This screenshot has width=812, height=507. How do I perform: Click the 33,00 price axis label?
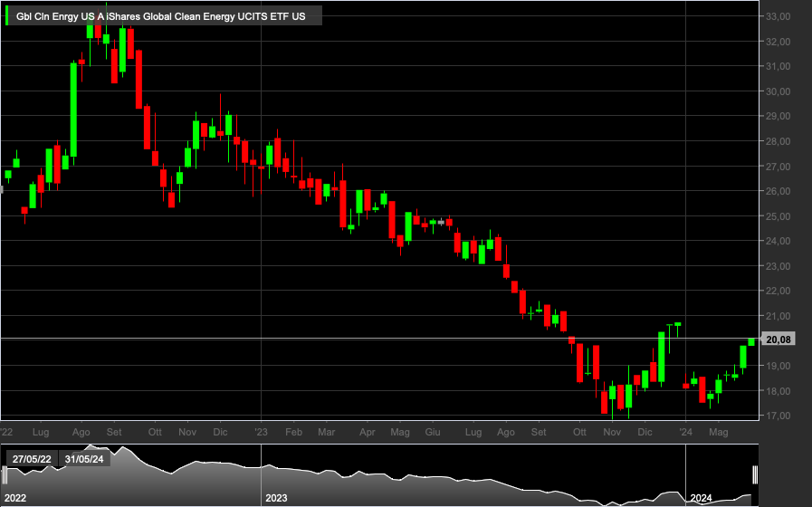click(778, 16)
